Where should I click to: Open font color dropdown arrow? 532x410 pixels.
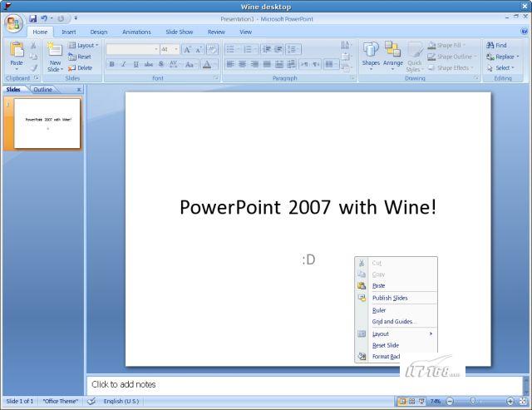[x=215, y=64]
